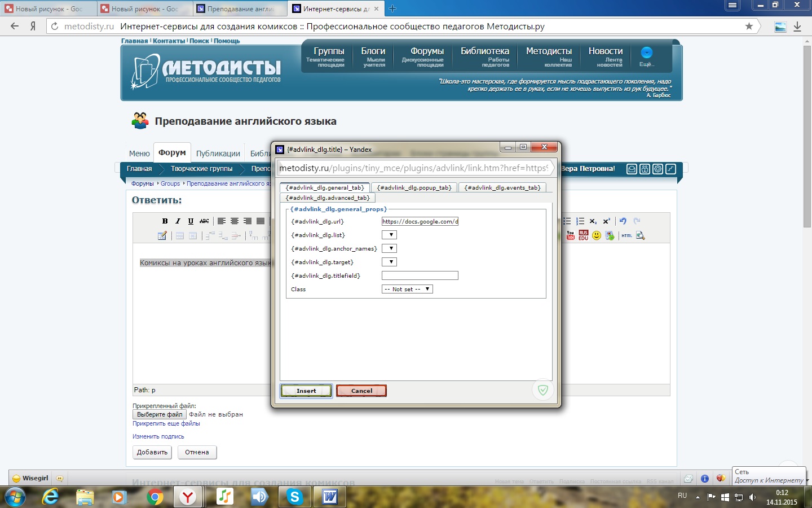This screenshot has height=508, width=812.
Task: Insert superscript using the x² icon
Action: 606,221
